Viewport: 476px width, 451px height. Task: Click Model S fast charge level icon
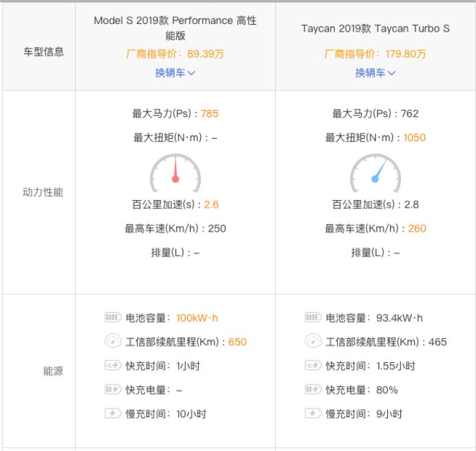coord(113,389)
